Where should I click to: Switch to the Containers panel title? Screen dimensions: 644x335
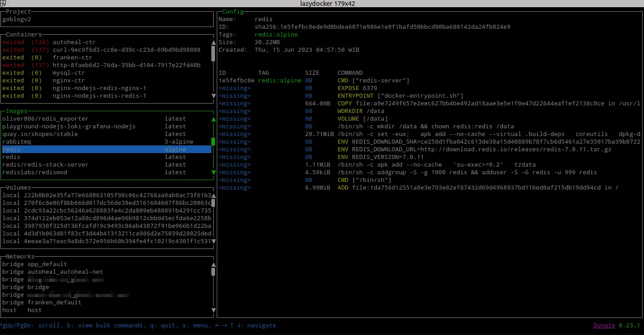(x=23, y=35)
